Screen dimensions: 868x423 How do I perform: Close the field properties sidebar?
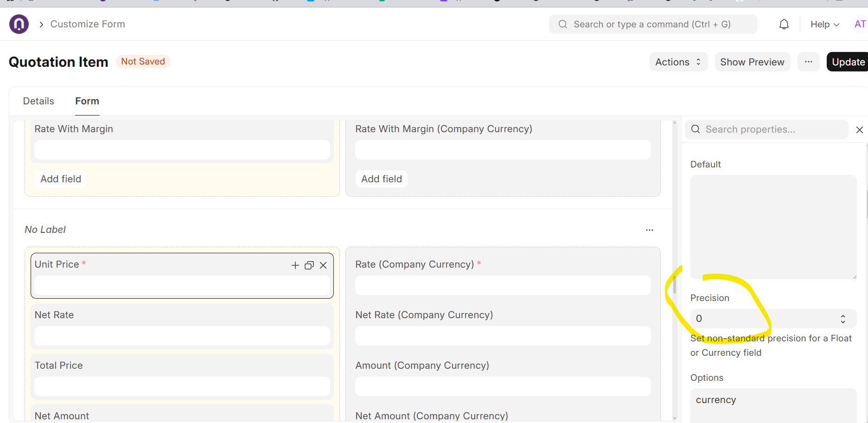point(859,130)
